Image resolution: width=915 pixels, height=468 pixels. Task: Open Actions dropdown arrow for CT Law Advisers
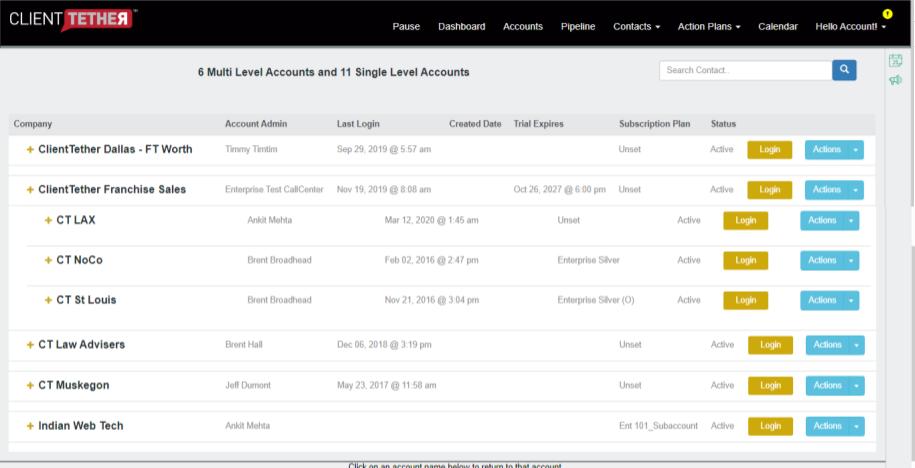pyautogui.click(x=857, y=345)
